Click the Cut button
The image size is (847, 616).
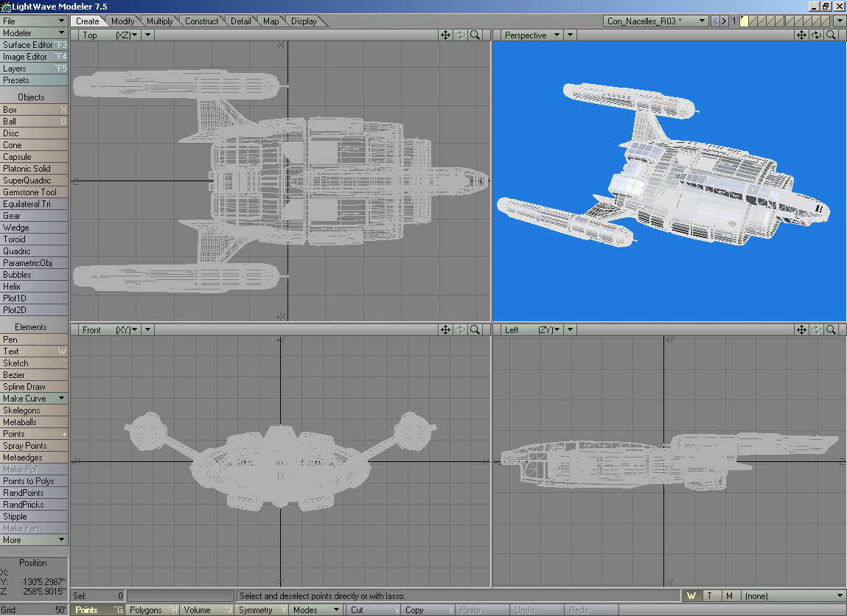(x=373, y=610)
